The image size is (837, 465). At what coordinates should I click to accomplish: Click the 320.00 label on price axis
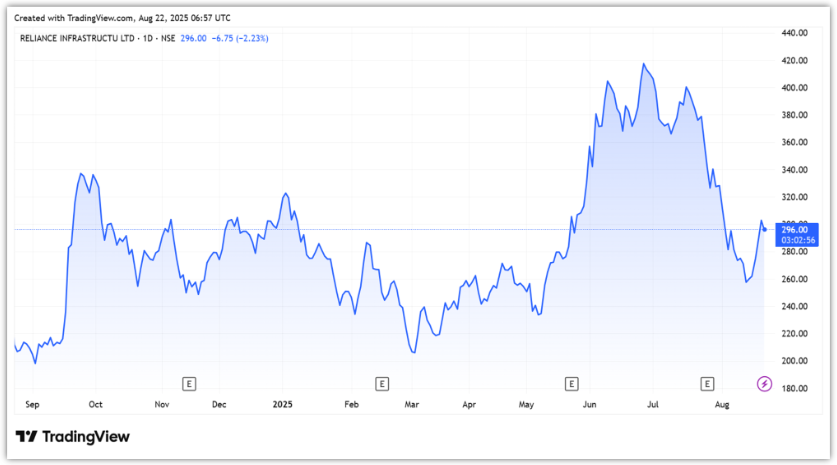794,197
